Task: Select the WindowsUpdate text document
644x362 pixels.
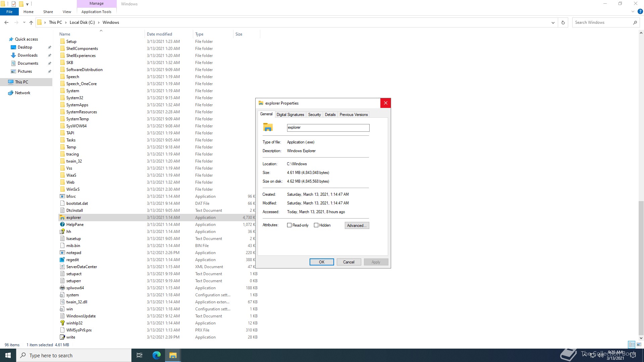Action: 81,316
